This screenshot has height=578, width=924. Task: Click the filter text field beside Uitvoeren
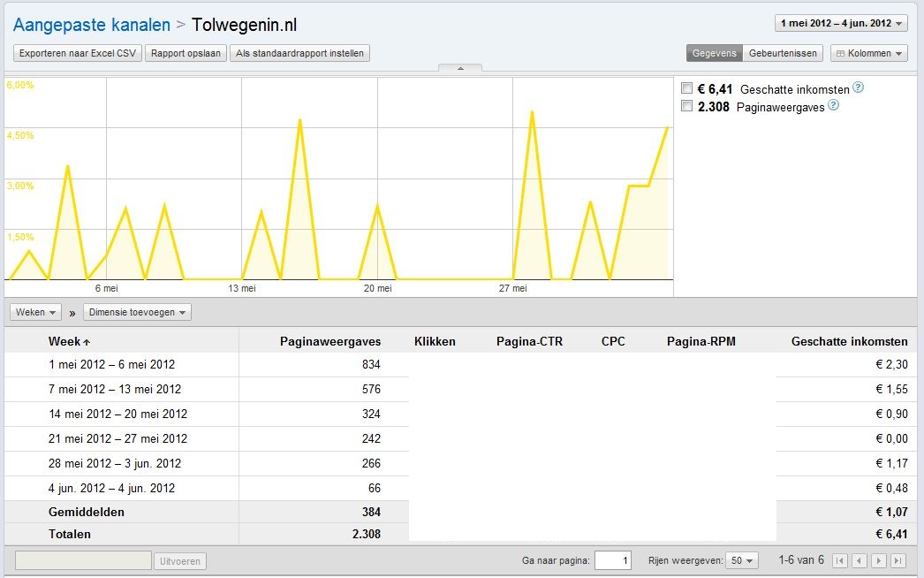pyautogui.click(x=83, y=561)
